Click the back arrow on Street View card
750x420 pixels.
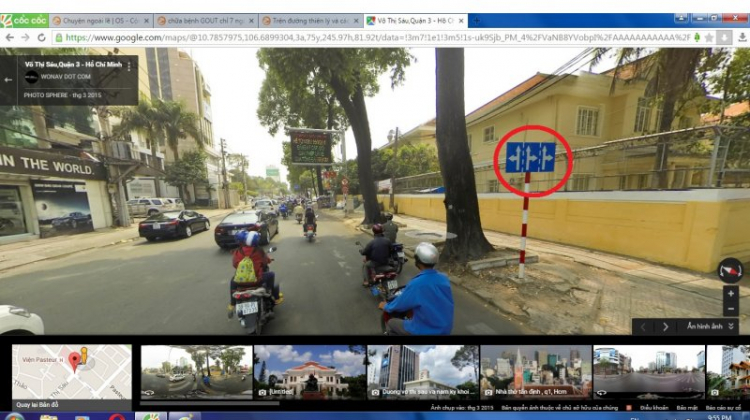coord(8,80)
